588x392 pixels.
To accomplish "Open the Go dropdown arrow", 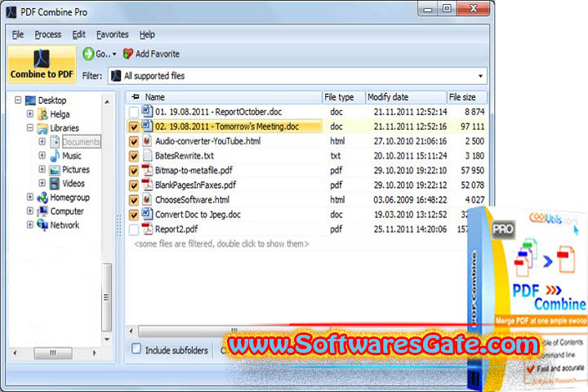I will 114,55.
